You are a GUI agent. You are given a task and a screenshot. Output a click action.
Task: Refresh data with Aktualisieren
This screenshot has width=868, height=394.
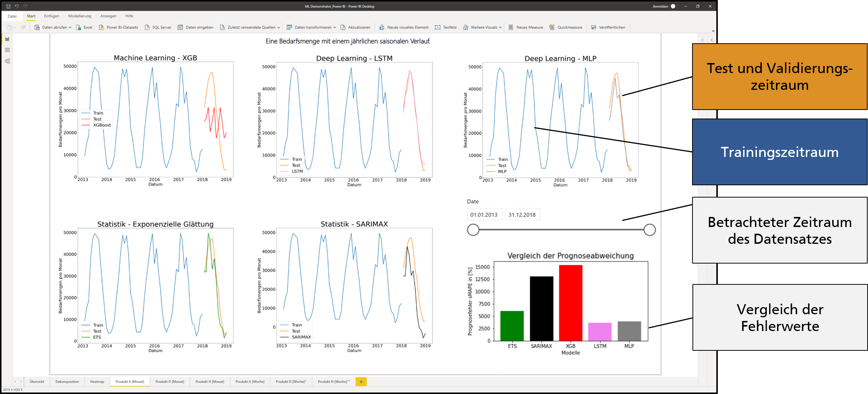[x=356, y=27]
